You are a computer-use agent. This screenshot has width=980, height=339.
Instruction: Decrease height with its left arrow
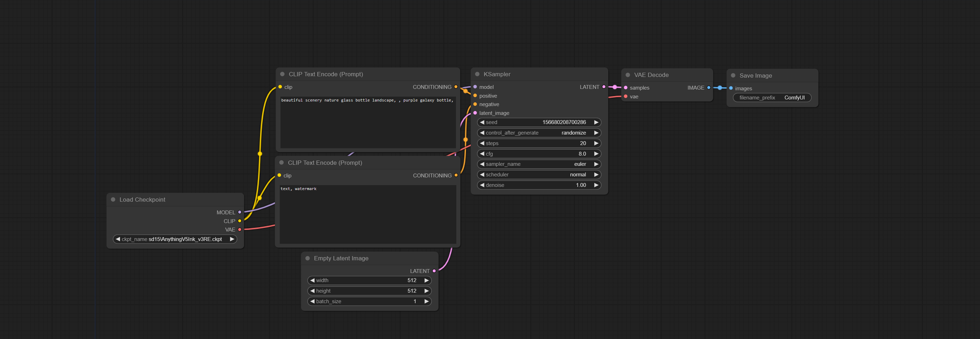click(x=312, y=291)
